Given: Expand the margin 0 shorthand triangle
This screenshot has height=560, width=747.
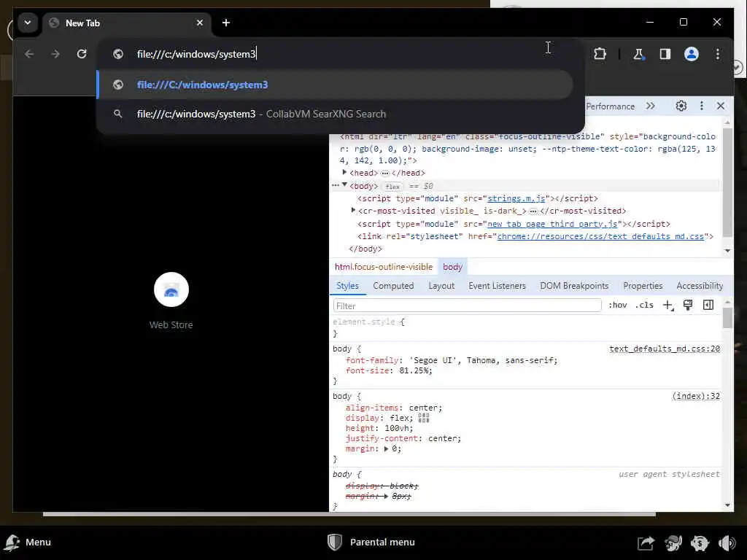Looking at the screenshot, I should pyautogui.click(x=387, y=448).
